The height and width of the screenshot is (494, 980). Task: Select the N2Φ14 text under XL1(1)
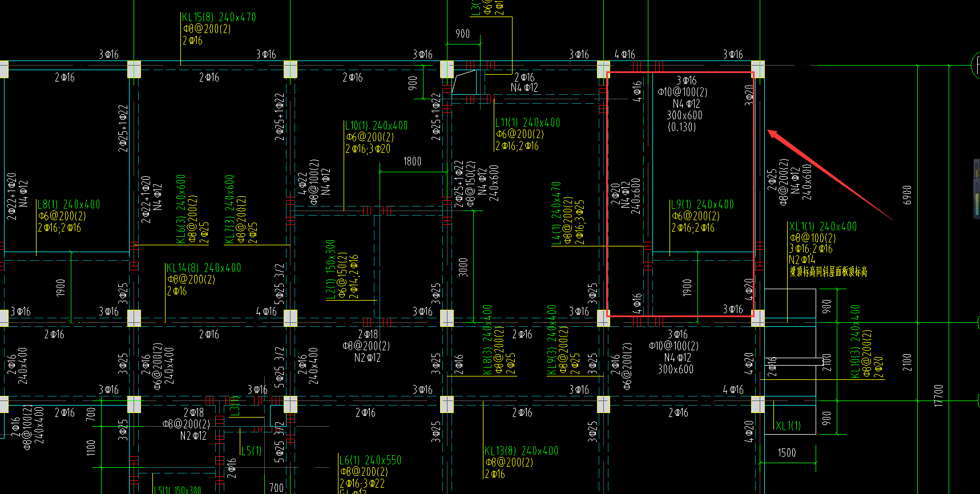coord(802,260)
